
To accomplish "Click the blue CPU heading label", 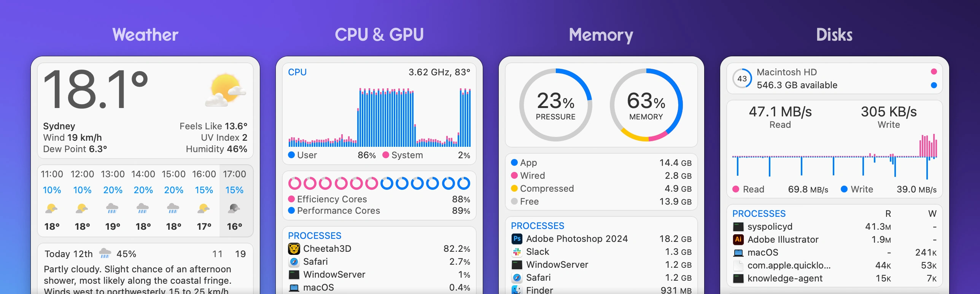I will (x=297, y=72).
